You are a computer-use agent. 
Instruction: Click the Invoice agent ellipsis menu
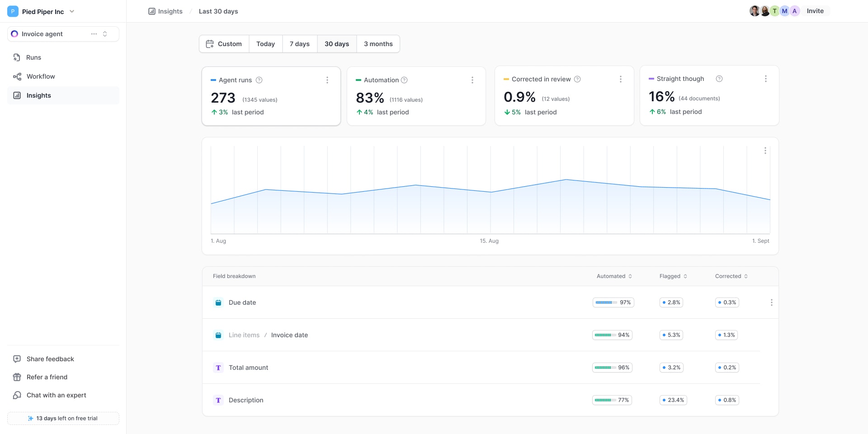94,34
